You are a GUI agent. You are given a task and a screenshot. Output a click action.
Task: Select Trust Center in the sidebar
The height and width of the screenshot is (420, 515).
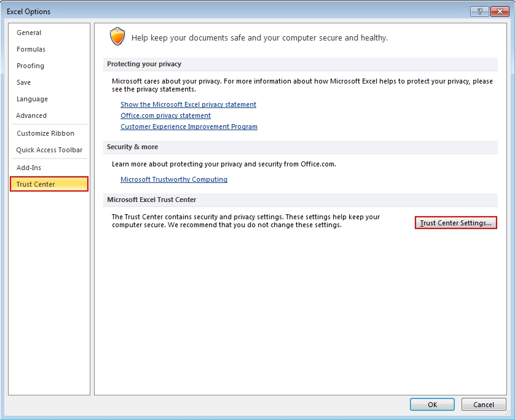tap(36, 184)
